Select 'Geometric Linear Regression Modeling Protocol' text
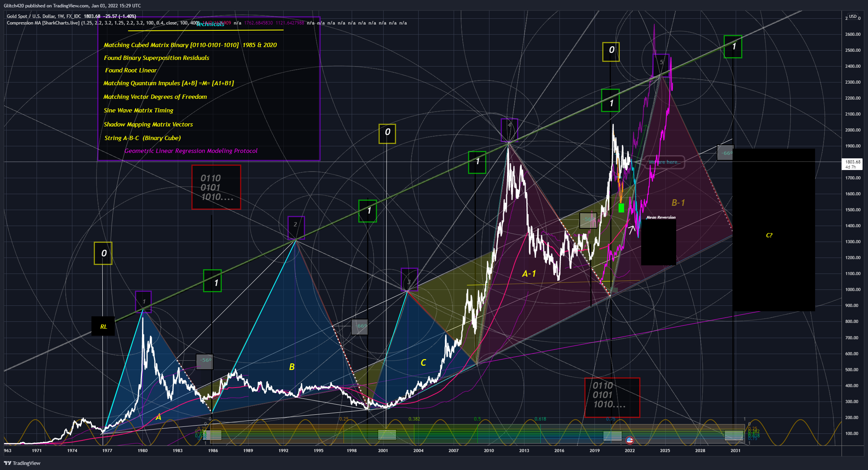The image size is (868, 470). point(191,151)
